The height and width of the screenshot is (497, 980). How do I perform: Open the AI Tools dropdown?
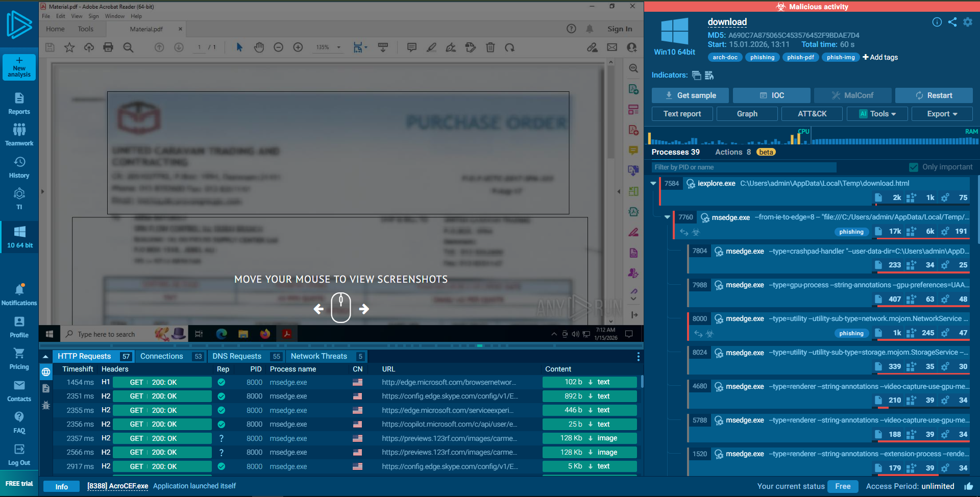pyautogui.click(x=877, y=114)
